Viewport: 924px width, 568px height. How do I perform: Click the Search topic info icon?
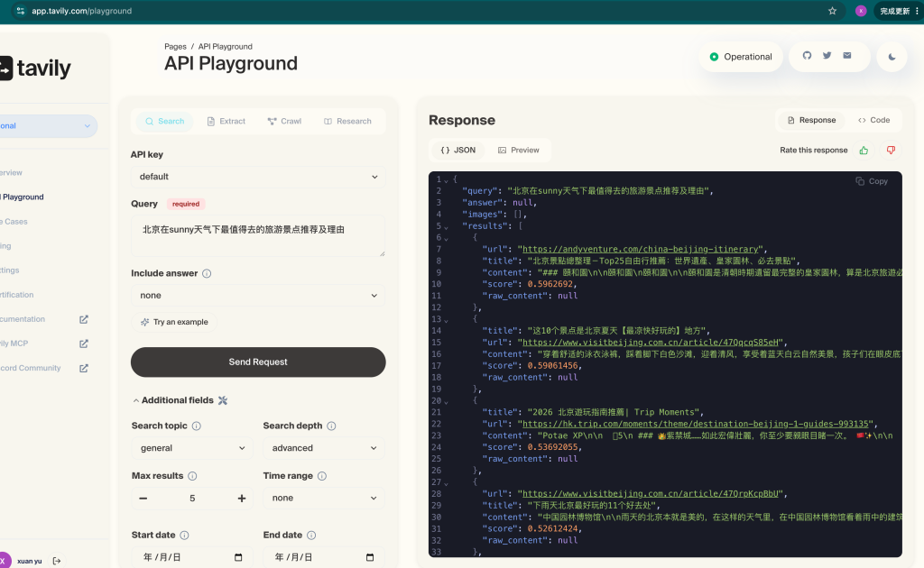click(x=196, y=426)
